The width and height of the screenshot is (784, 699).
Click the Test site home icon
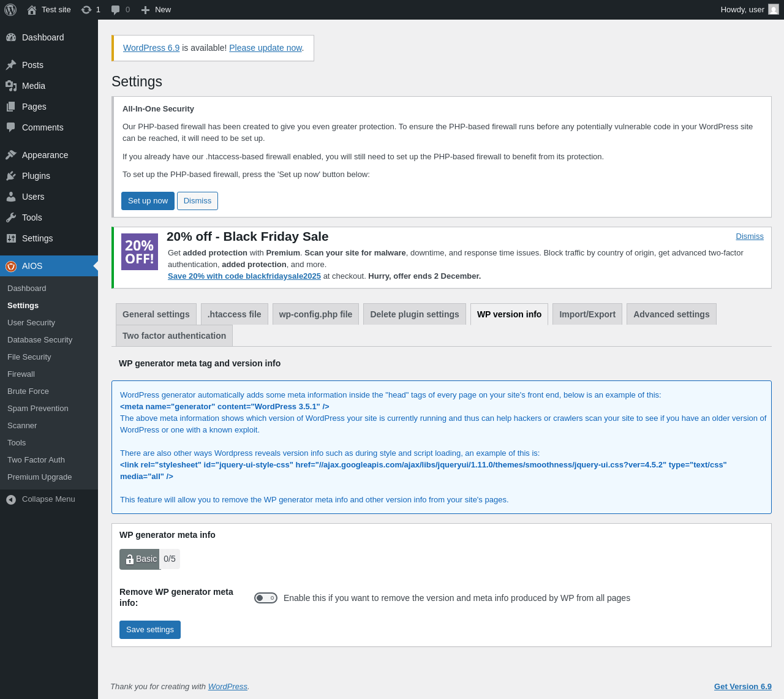pyautogui.click(x=32, y=10)
